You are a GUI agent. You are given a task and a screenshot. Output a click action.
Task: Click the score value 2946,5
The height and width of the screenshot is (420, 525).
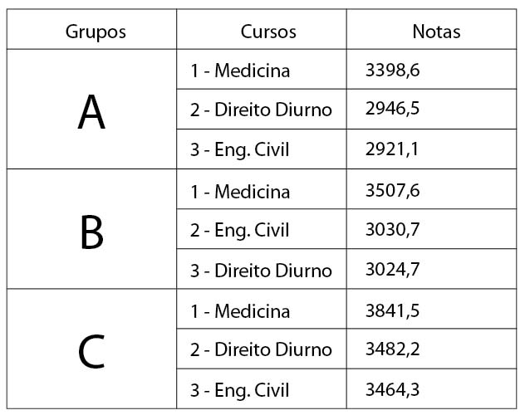tap(392, 110)
